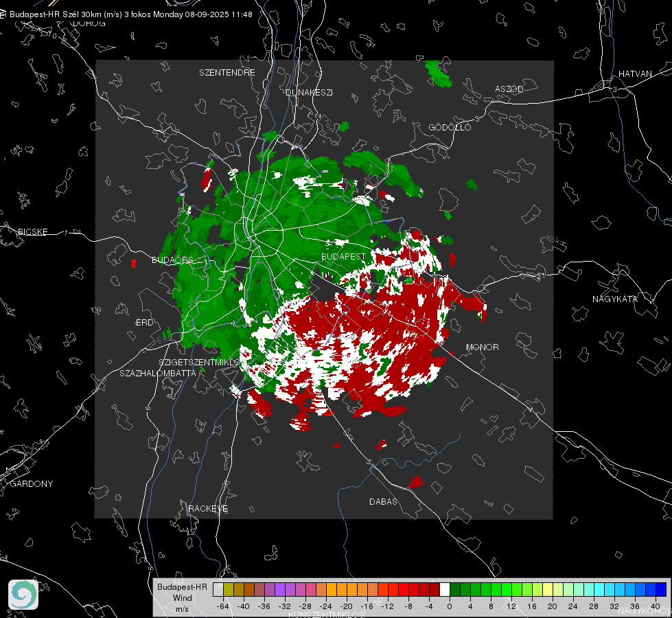Click the HATVAN city label
The width and height of the screenshot is (672, 618).
pyautogui.click(x=635, y=73)
